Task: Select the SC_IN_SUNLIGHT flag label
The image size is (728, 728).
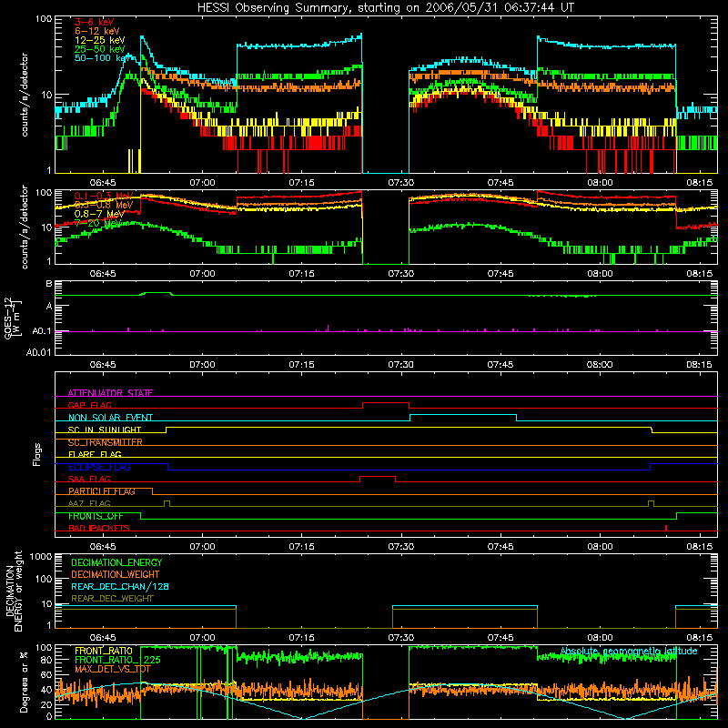Action: pos(105,430)
